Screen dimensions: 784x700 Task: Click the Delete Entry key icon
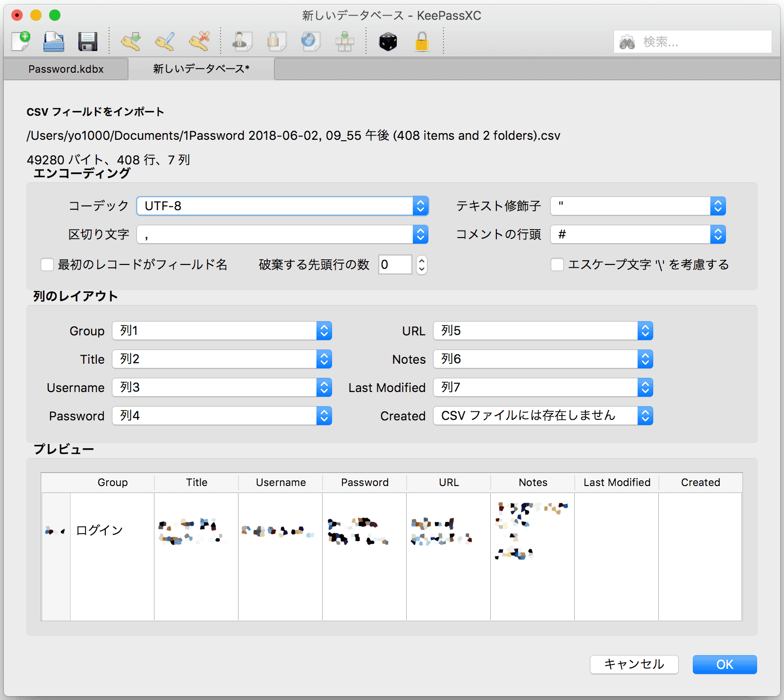199,42
